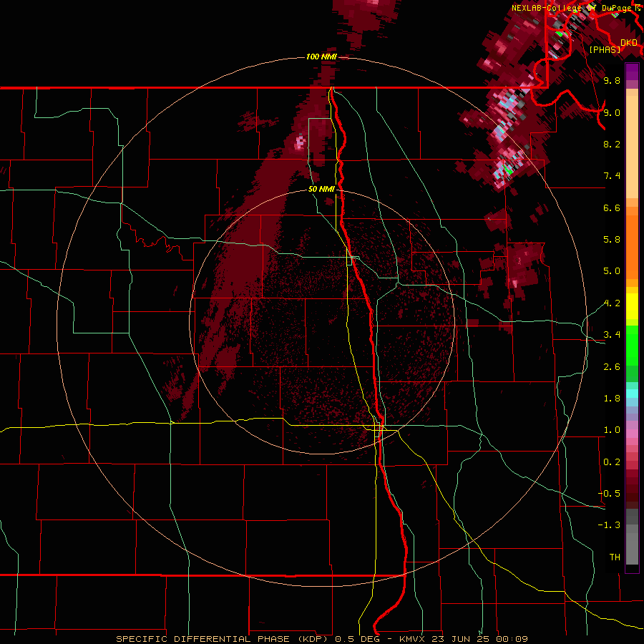Click the DKD product label
Image resolution: width=644 pixels, height=644 pixels.
coord(629,43)
